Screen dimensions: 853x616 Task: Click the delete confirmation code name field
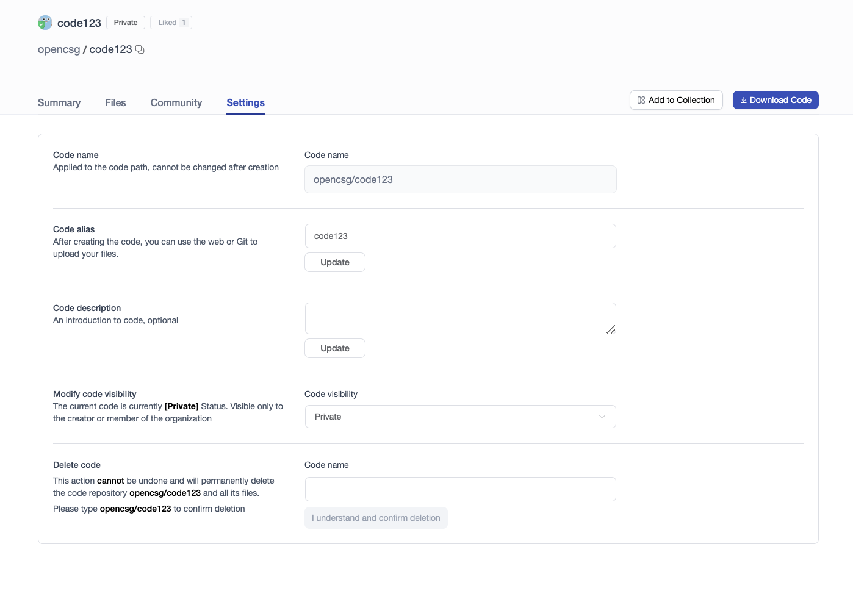(460, 489)
